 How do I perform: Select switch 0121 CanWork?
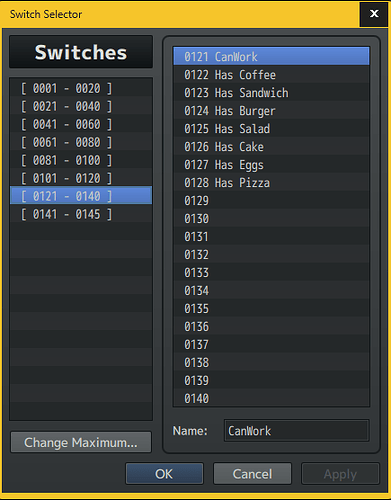click(x=271, y=56)
